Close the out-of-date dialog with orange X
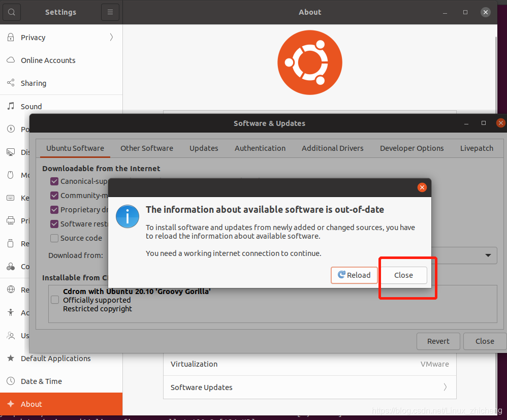Image resolution: width=507 pixels, height=420 pixels. click(x=422, y=187)
